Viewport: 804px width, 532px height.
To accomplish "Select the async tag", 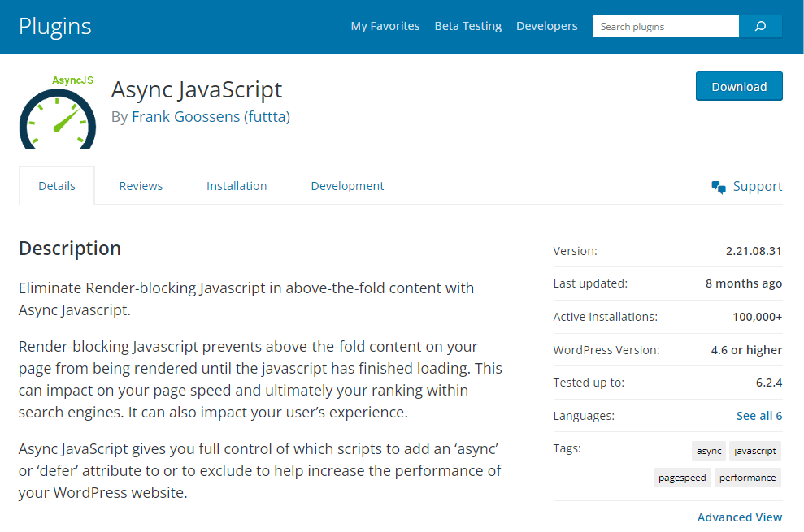I will 709,451.
